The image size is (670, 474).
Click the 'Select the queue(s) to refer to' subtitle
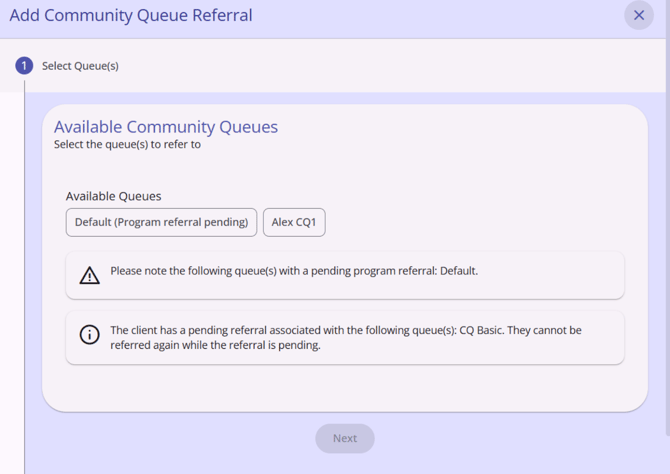point(127,144)
